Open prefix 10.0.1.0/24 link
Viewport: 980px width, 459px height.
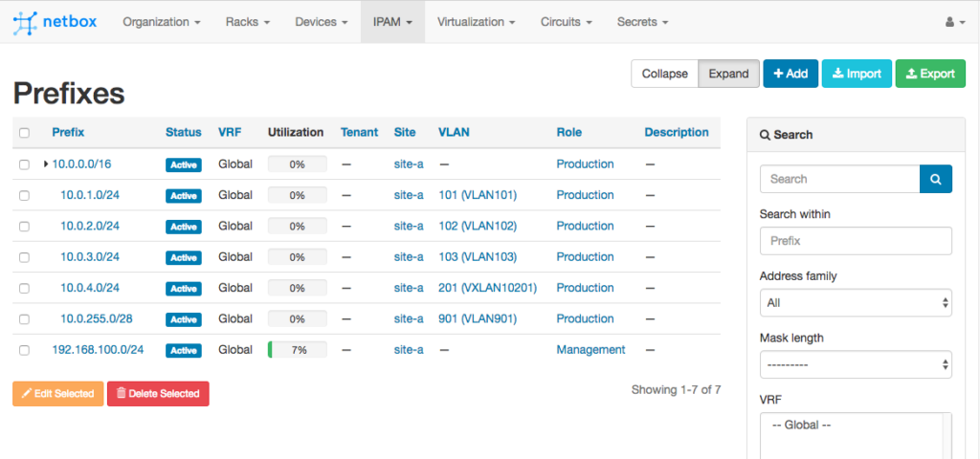(x=90, y=195)
